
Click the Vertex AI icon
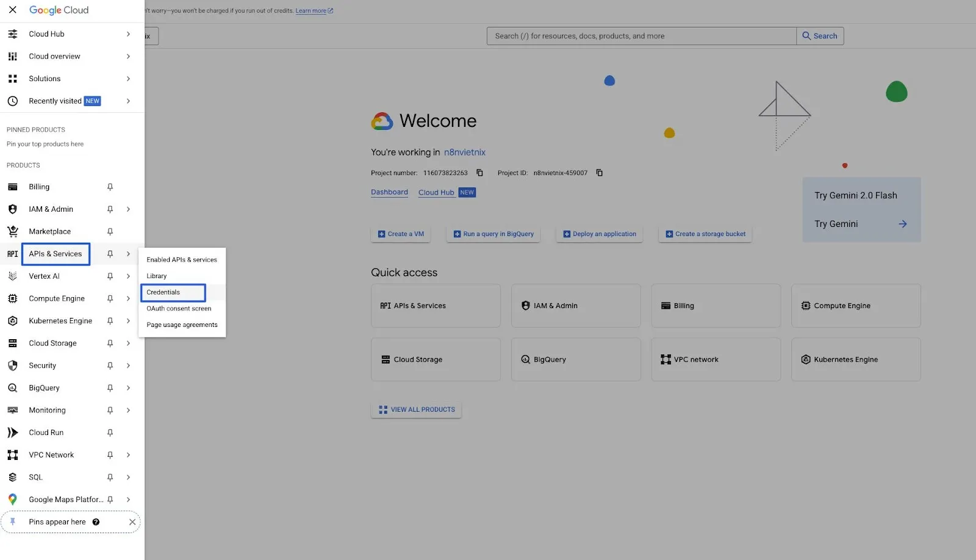(x=12, y=276)
